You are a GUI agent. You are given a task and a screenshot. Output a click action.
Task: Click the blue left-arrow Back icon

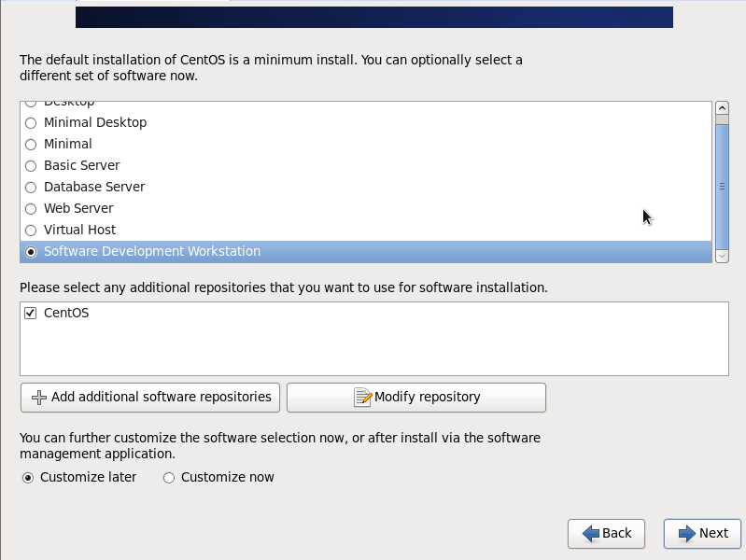coord(591,534)
